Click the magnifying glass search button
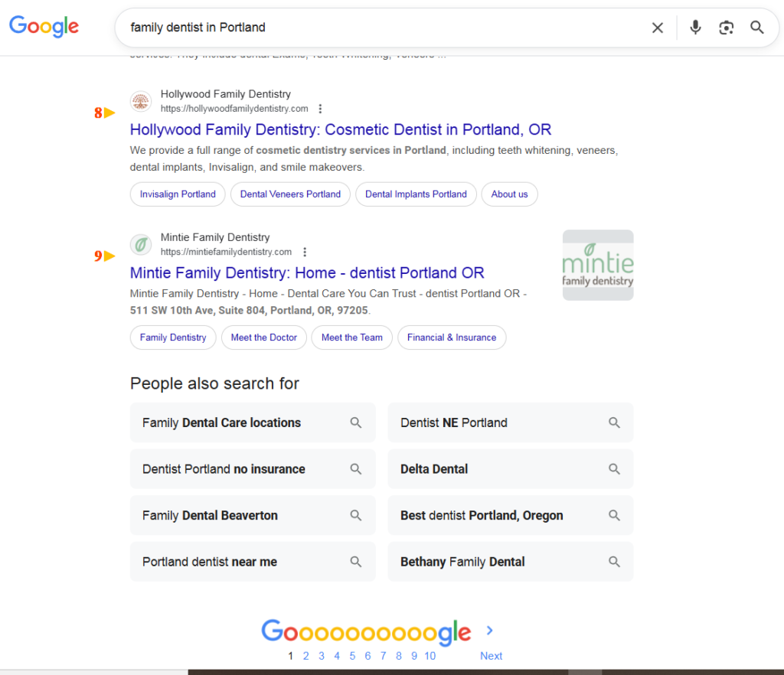The image size is (784, 675). pos(756,28)
